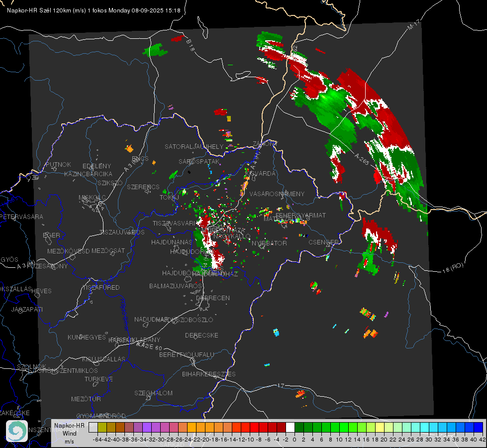Pick the dark red swatch between -4 and -2
This screenshot has height=448, width=487.
pos(281,427)
